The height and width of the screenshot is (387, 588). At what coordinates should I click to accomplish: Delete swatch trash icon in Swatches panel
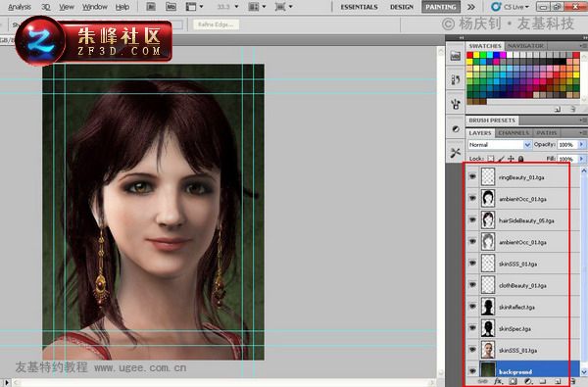point(572,109)
